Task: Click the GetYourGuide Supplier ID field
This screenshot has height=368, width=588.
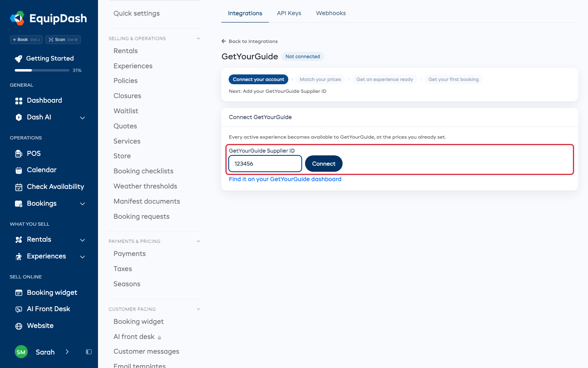Action: (x=265, y=164)
